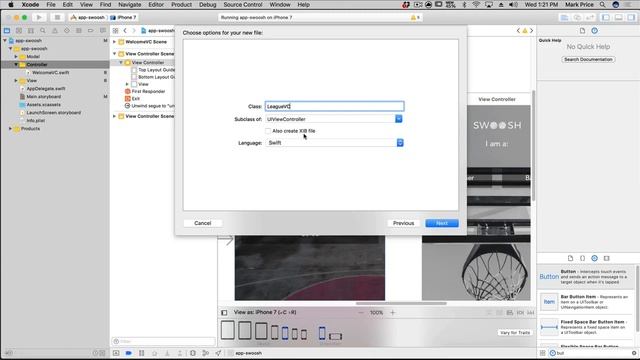This screenshot has width=640, height=360.
Task: Click the canvas horizontal scrollbar
Action: coord(401,303)
